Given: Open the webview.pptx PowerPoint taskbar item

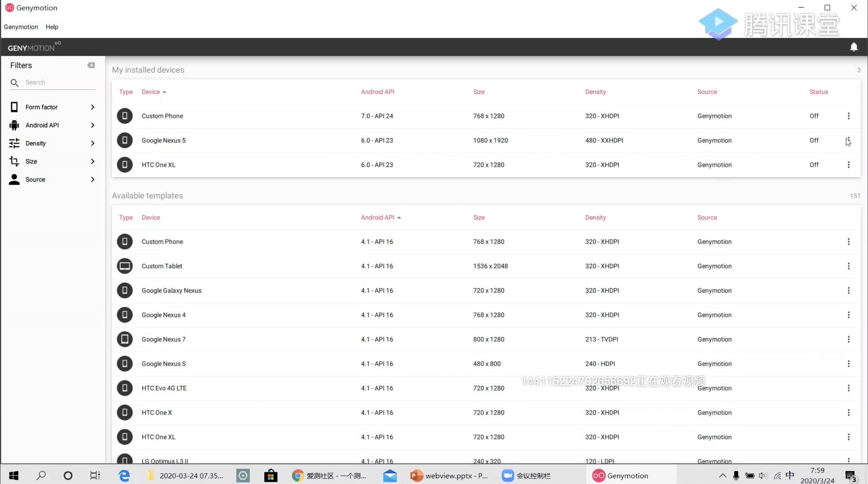Looking at the screenshot, I should [449, 476].
